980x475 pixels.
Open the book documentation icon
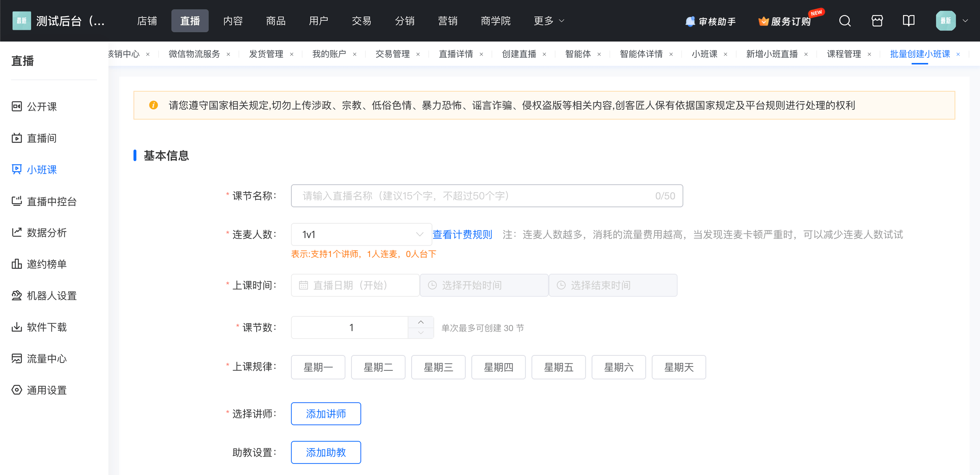coord(909,20)
